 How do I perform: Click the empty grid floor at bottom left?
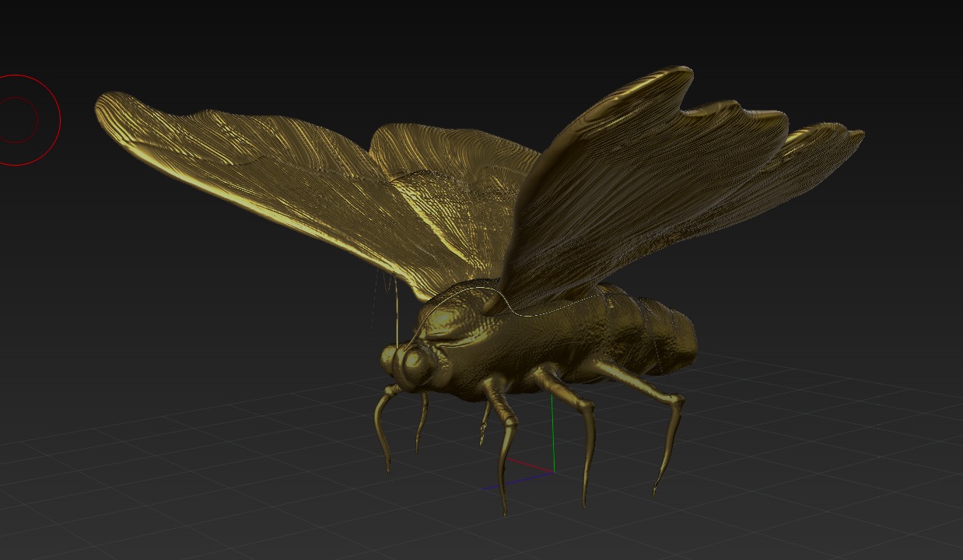tap(156, 498)
